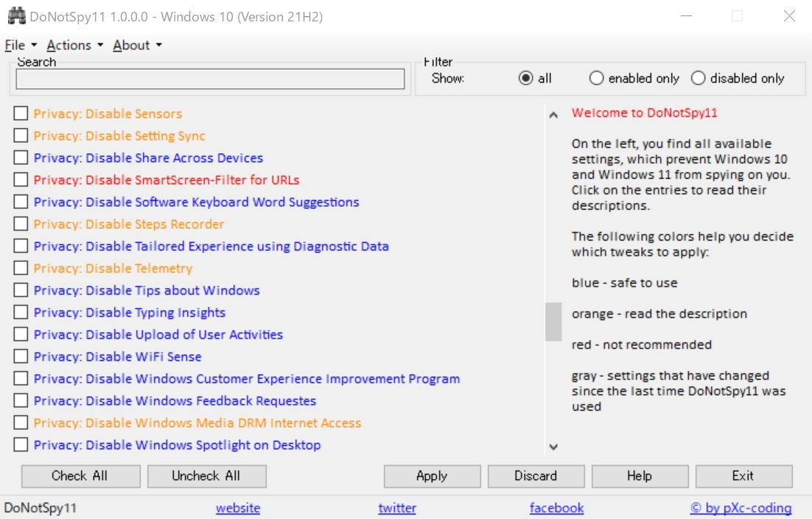Screen dimensions: 812x519
Task: Open the twitter link
Action: point(397,508)
